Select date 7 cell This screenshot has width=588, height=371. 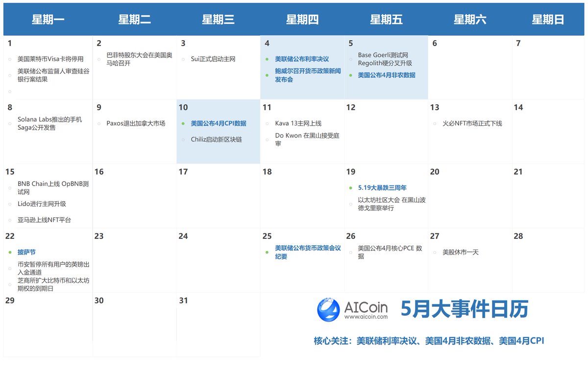pyautogui.click(x=548, y=67)
